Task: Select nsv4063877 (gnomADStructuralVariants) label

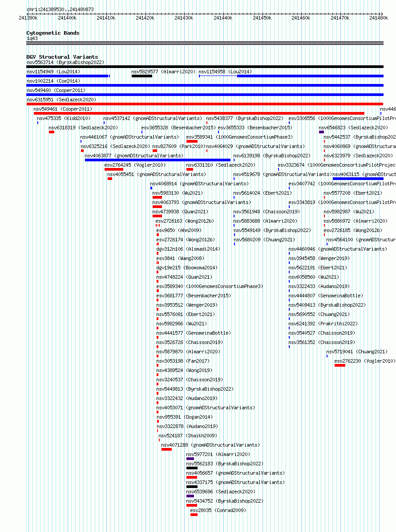Action: [134, 156]
